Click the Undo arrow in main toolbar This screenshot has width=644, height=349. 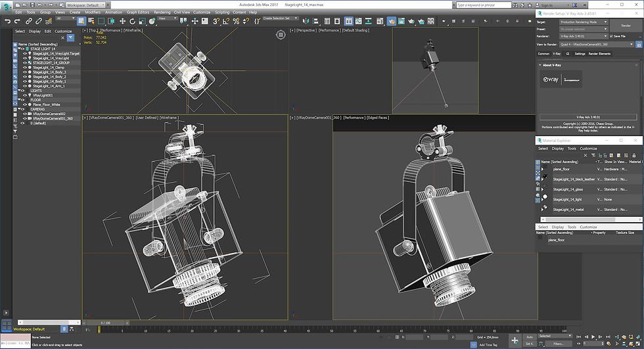click(7, 21)
